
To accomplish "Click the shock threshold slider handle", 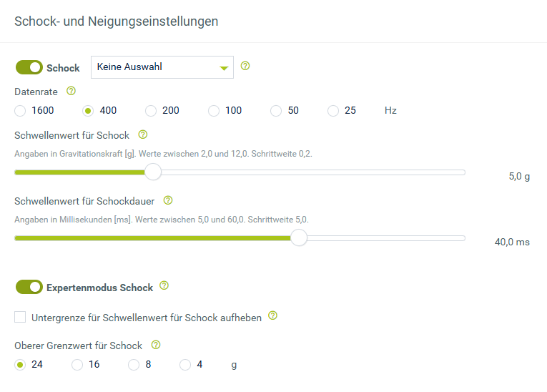I will tap(153, 172).
